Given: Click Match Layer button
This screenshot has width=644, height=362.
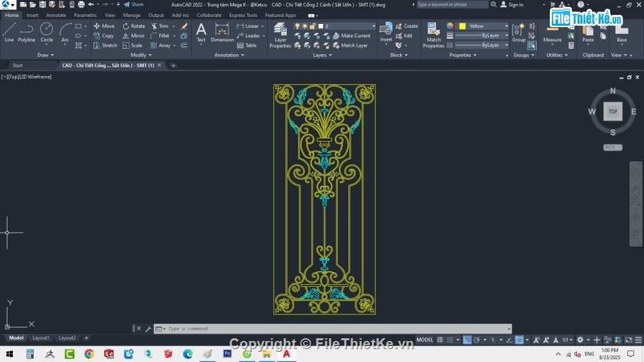Looking at the screenshot, I should (x=350, y=45).
